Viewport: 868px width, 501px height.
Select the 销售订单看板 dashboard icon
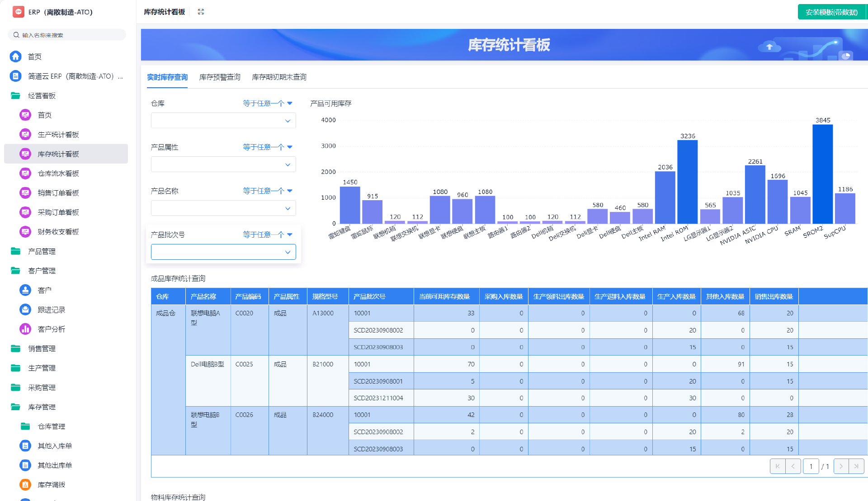(25, 192)
